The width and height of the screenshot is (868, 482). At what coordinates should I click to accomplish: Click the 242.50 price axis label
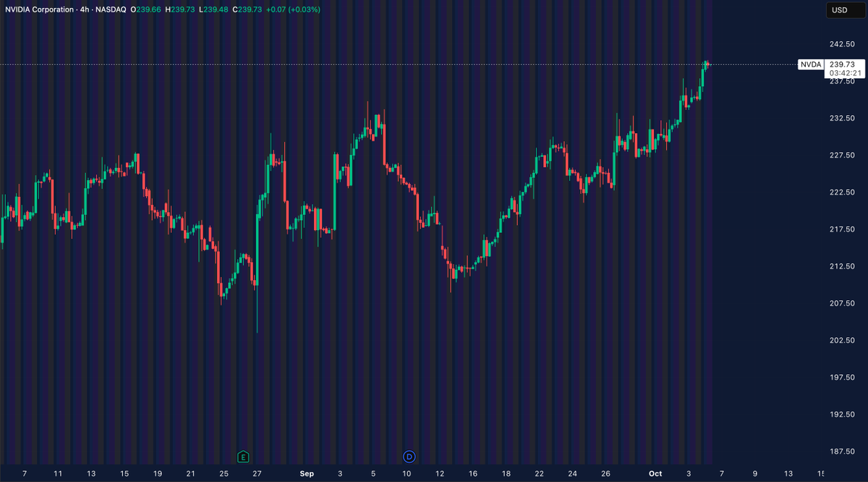point(841,43)
